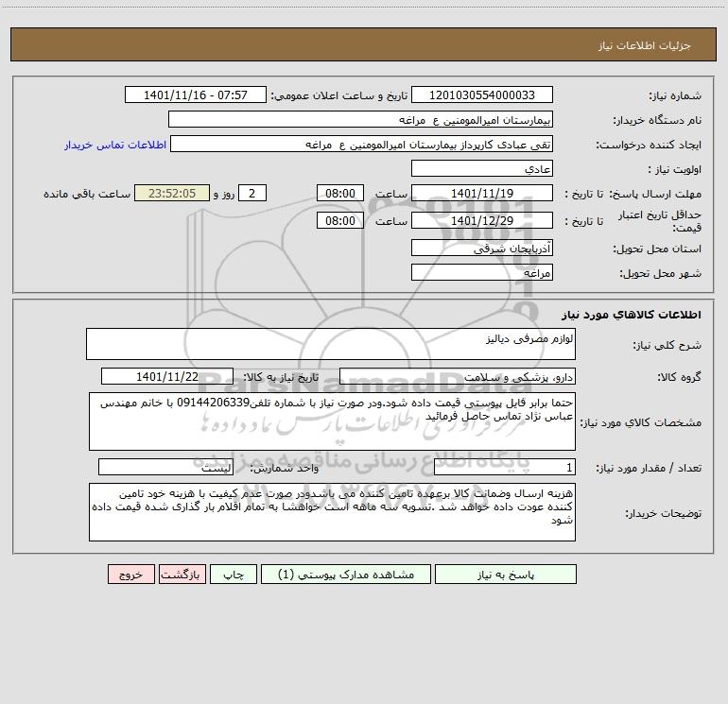Image resolution: width=728 pixels, height=704 pixels.
Task: Click the تعداد / مقدار مورد نیاز label
Action: [649, 469]
